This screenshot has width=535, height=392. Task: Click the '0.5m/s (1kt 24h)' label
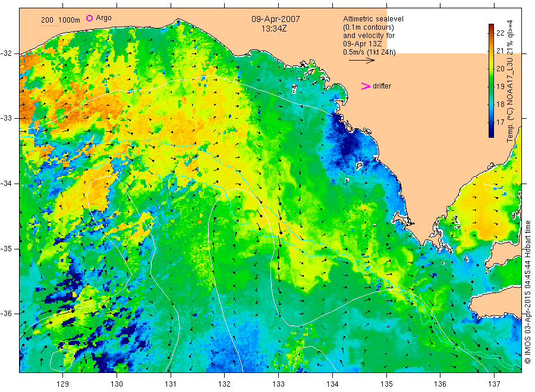coord(369,52)
